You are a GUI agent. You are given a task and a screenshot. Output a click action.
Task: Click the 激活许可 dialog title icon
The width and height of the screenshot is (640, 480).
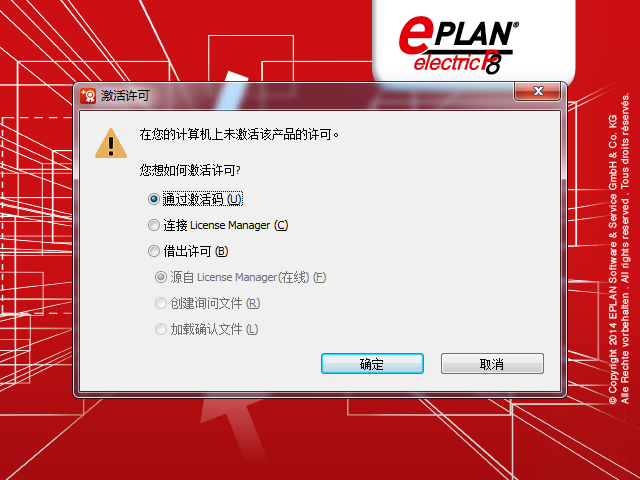pos(88,96)
